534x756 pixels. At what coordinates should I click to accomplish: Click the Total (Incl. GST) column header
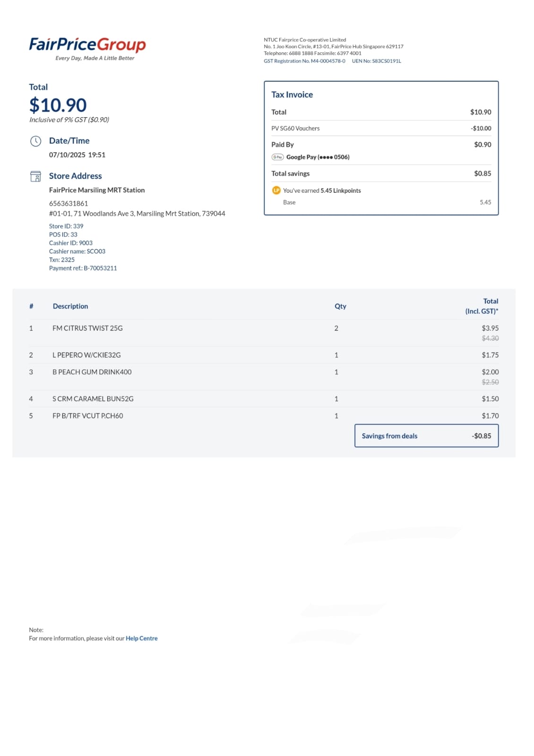pos(482,306)
